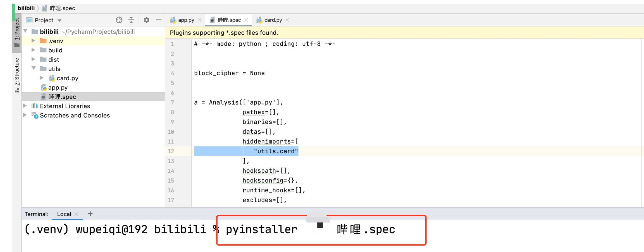Collapse the utils folder

tap(34, 68)
